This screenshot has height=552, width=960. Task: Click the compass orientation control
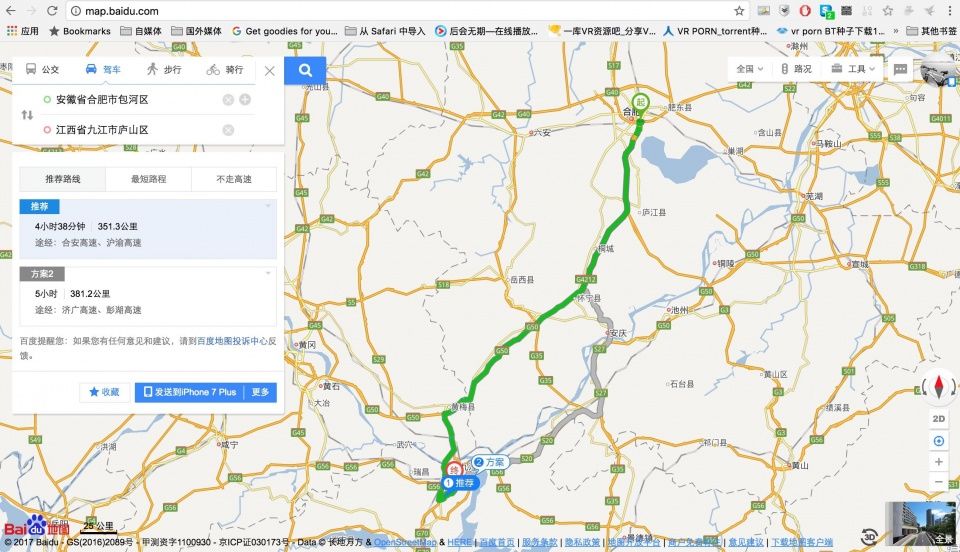click(x=939, y=387)
